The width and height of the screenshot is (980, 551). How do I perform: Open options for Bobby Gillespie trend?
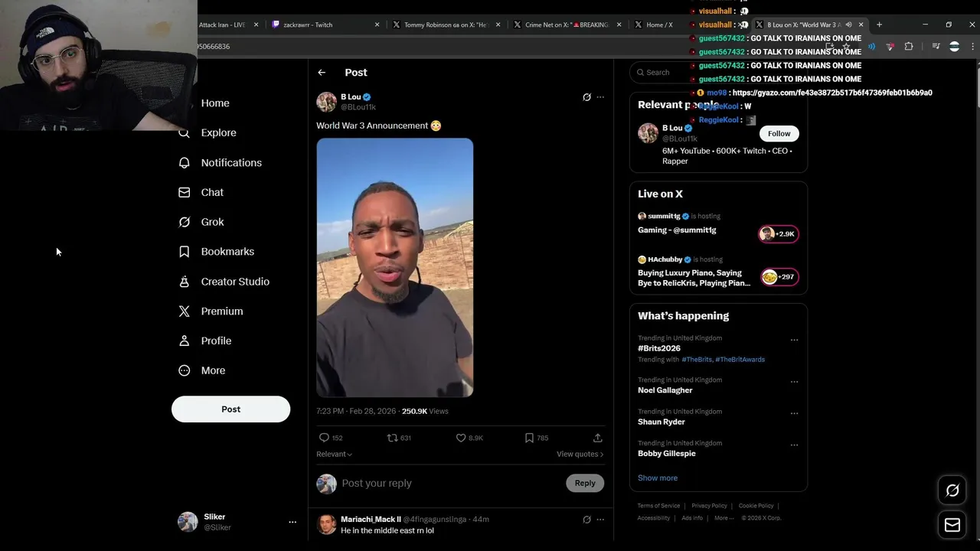pos(794,445)
